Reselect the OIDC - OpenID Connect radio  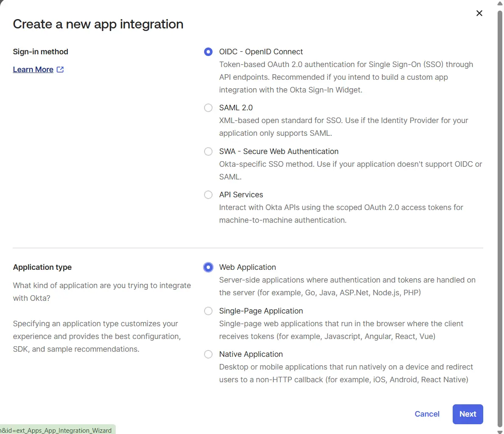click(208, 52)
